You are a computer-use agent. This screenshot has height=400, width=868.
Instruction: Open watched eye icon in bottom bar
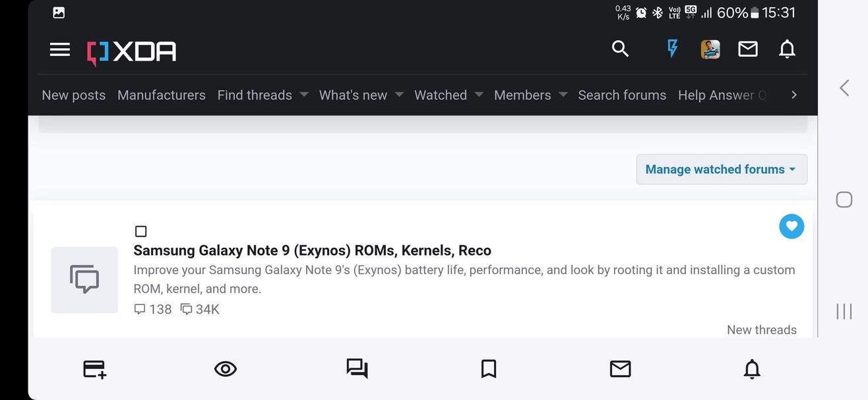coord(226,369)
